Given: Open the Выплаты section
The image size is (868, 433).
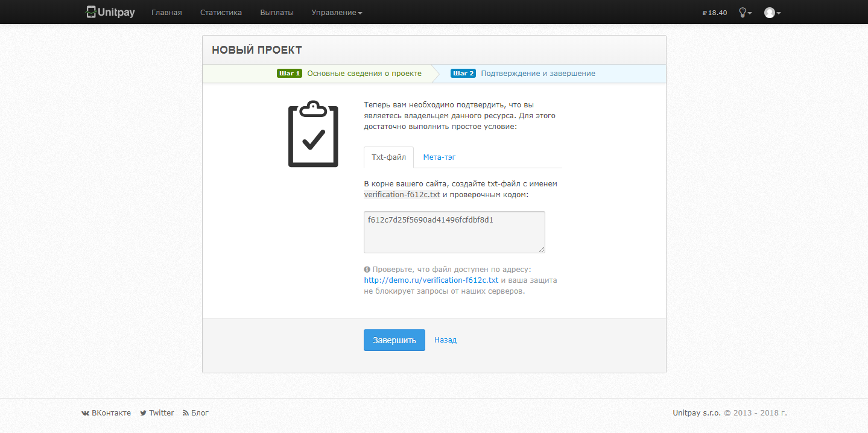Looking at the screenshot, I should (277, 12).
